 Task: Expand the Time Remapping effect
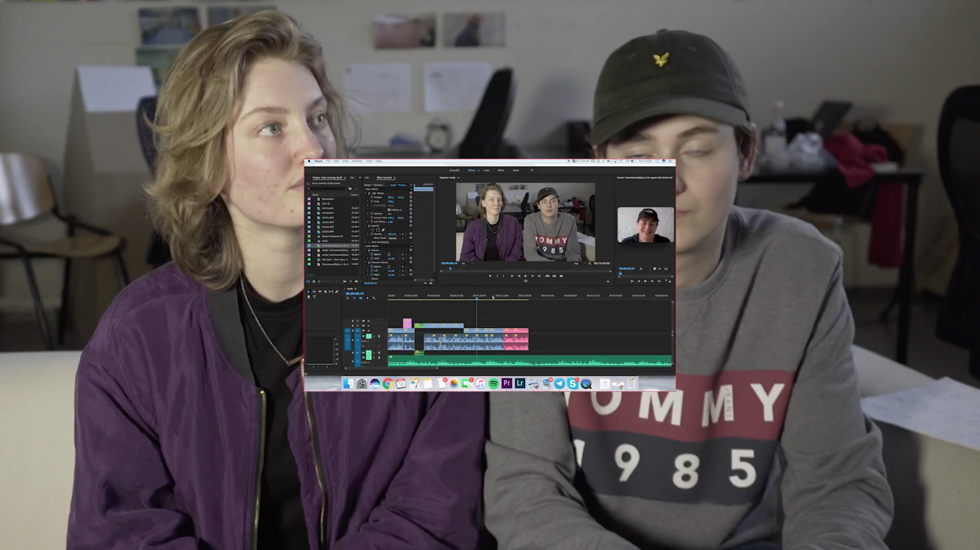(x=365, y=242)
